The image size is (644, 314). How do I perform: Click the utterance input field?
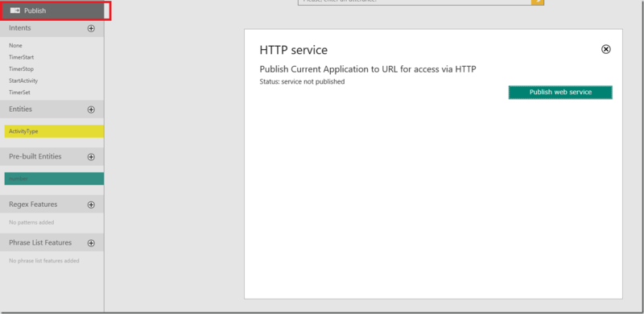[414, 2]
